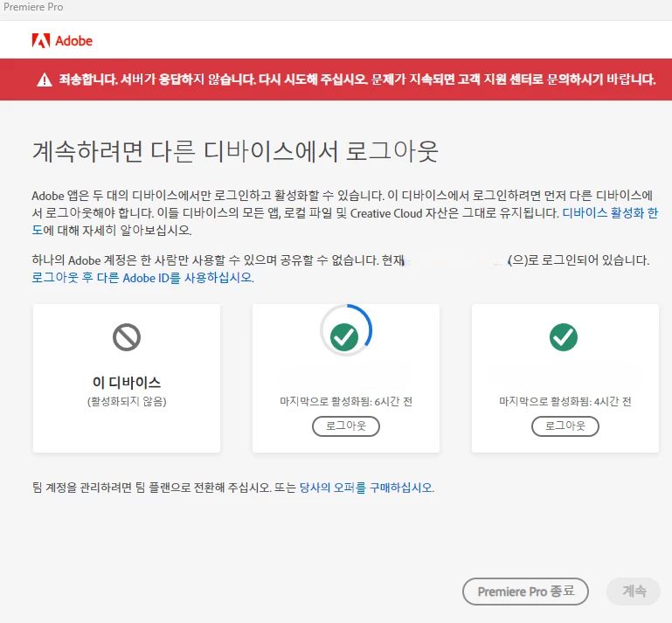Click 마지막으로 활성화됨: 6시간 전 text
The height and width of the screenshot is (623, 672).
(346, 401)
